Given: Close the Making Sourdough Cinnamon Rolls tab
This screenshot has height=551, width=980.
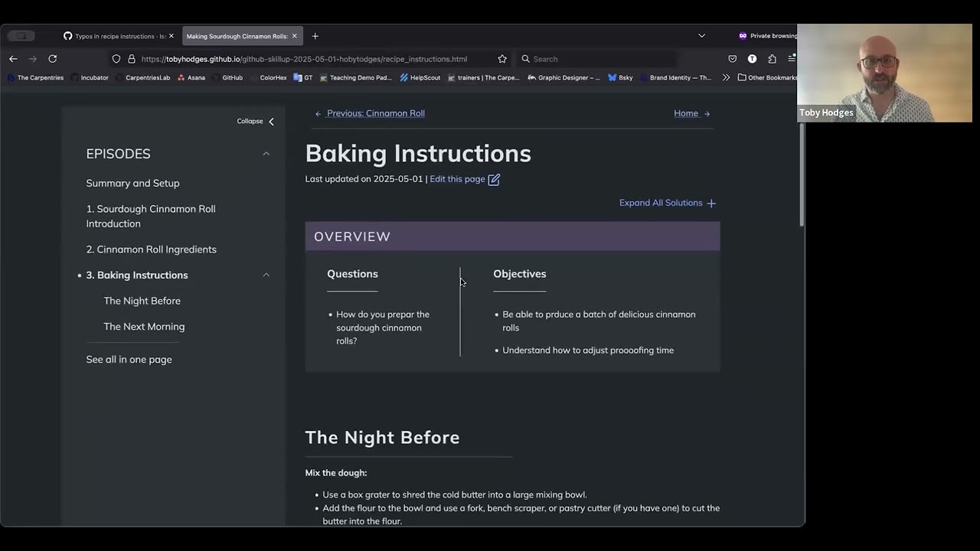Looking at the screenshot, I should pyautogui.click(x=294, y=36).
